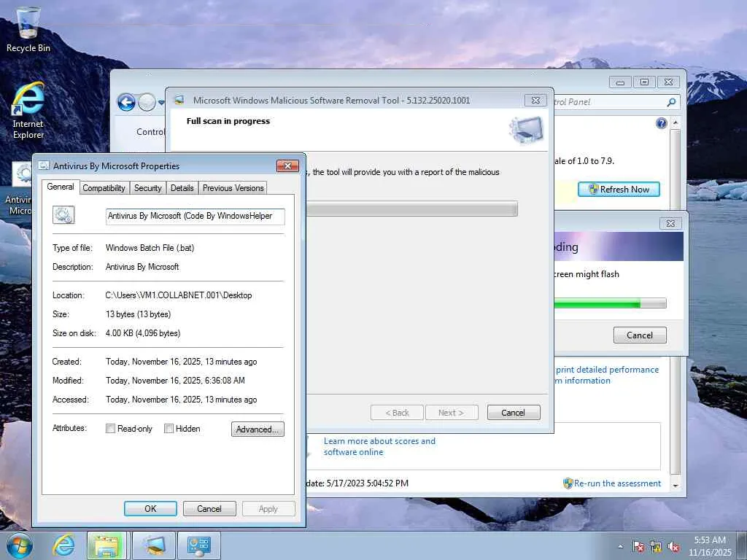Select the General tab
Screen dimensions: 747x560
(x=61, y=187)
